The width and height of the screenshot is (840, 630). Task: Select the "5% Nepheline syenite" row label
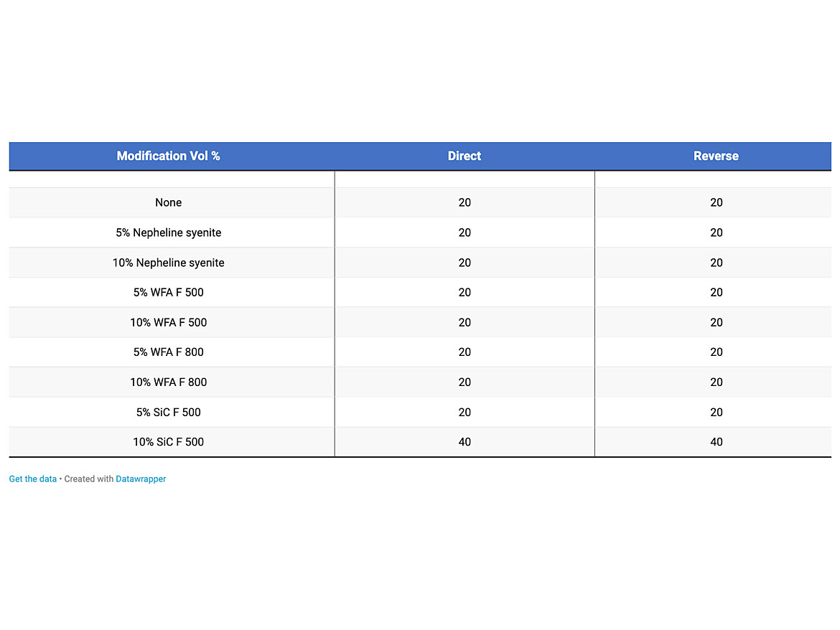pyautogui.click(x=168, y=233)
